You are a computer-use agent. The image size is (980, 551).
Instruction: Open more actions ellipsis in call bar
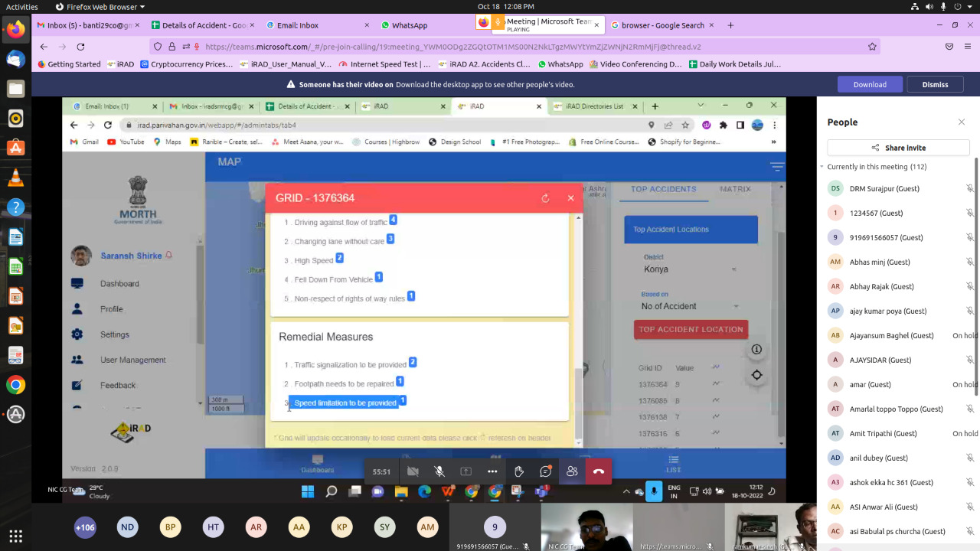tap(492, 471)
